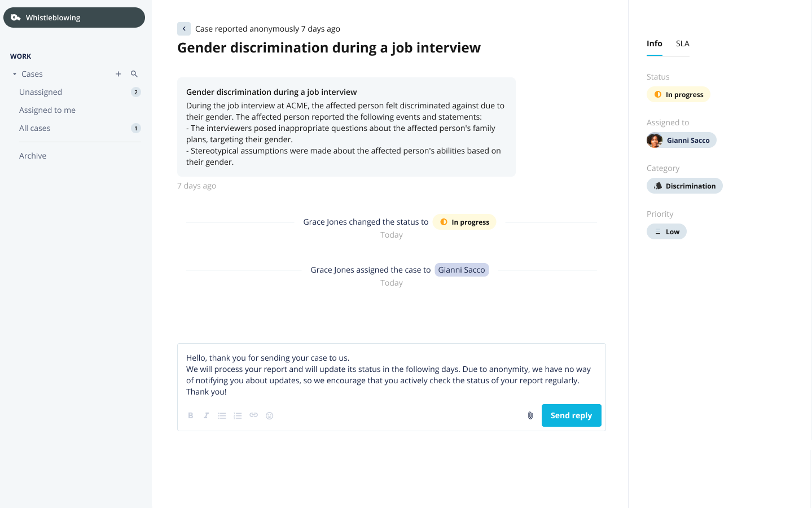Insert a numbered list
Viewport: 812px width, 508px height.
238,415
